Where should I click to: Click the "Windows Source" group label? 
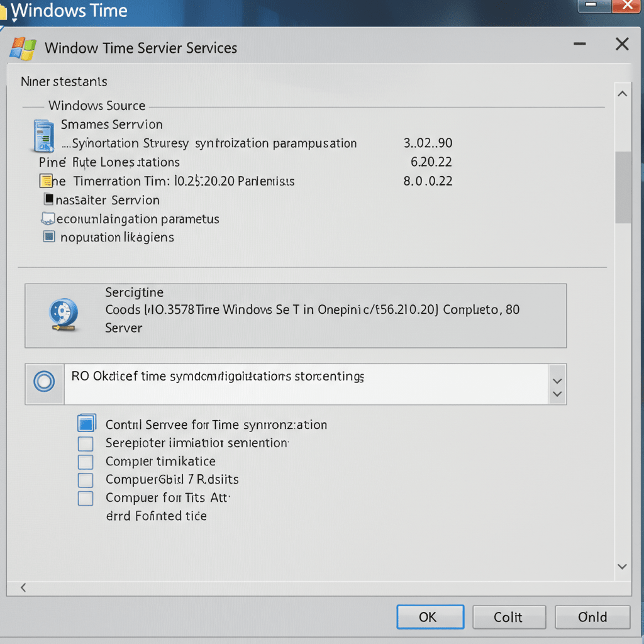[x=97, y=106]
